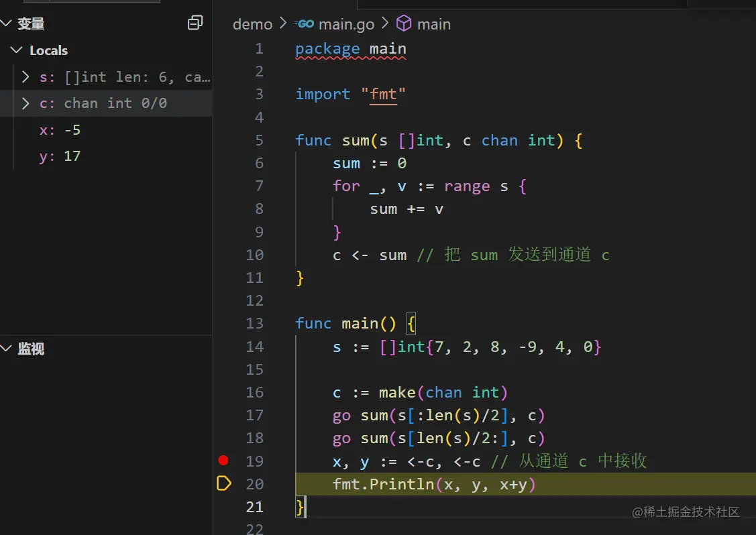Click 'func main()' on line 13
Screen dimensions: 756x535
coord(345,323)
